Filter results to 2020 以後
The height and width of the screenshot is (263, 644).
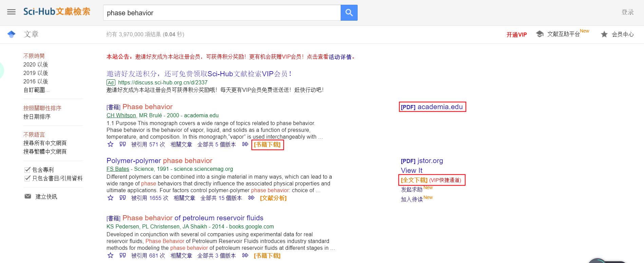[x=36, y=64]
